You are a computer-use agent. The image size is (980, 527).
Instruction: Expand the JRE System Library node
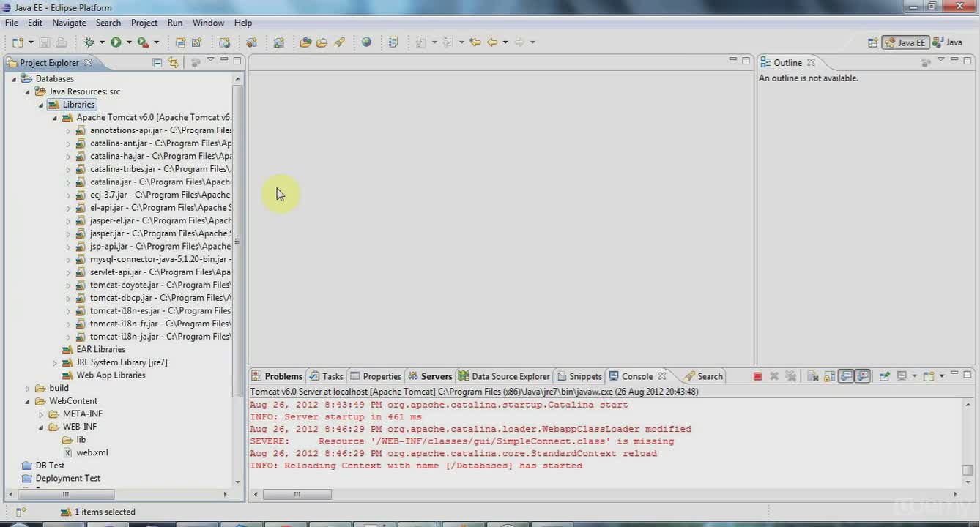click(x=55, y=362)
